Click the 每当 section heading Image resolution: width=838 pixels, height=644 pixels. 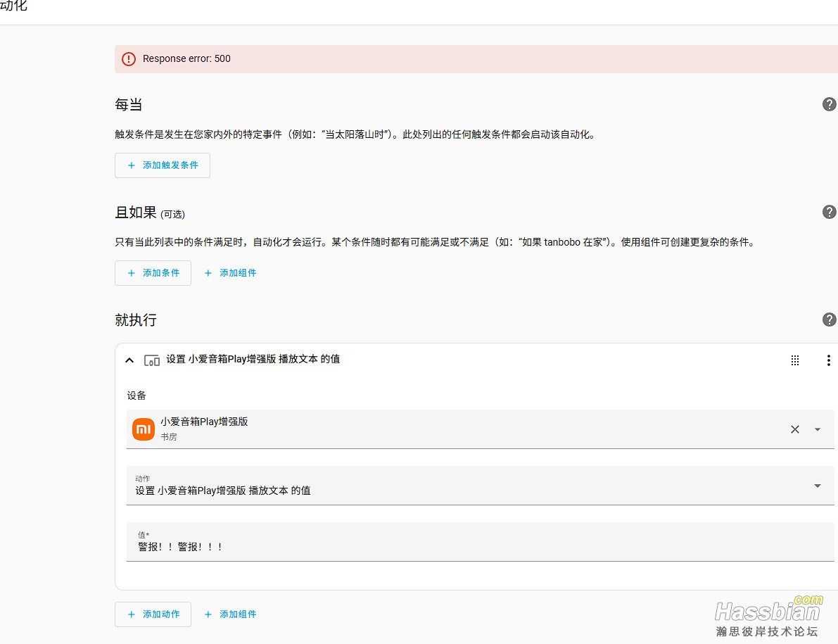click(x=128, y=104)
